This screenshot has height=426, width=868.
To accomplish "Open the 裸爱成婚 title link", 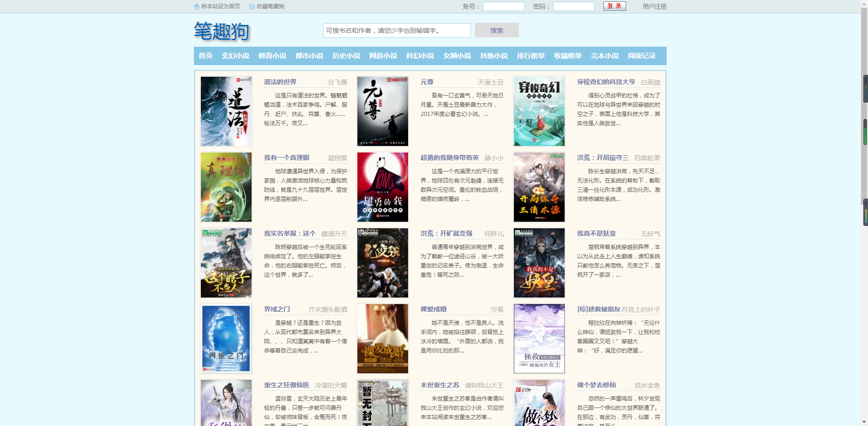I will coord(434,309).
